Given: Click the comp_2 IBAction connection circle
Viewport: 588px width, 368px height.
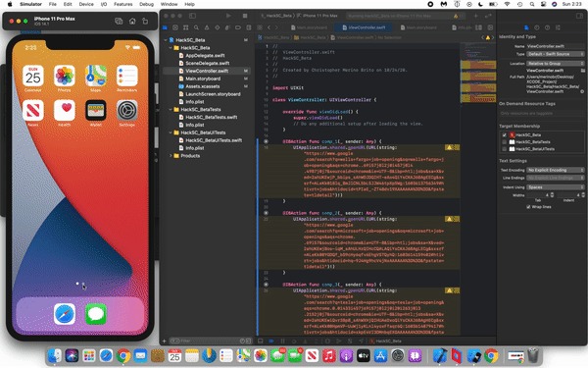Looking at the screenshot, I should click(x=266, y=213).
